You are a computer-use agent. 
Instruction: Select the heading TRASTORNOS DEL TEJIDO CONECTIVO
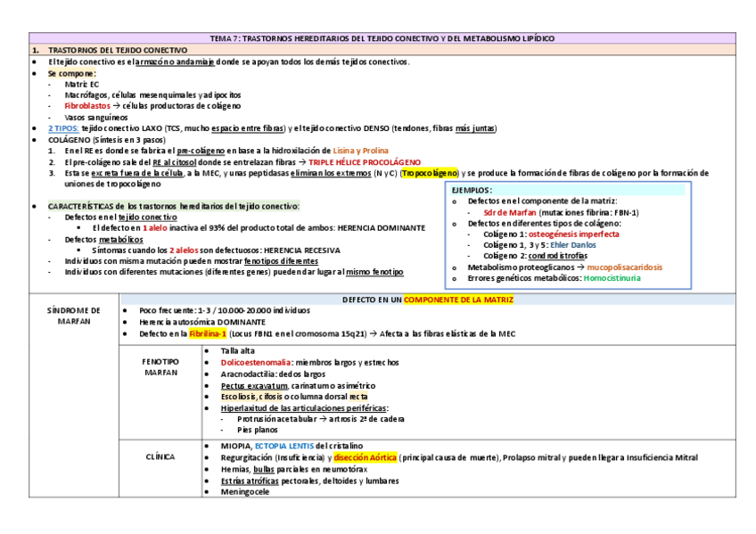pos(120,47)
